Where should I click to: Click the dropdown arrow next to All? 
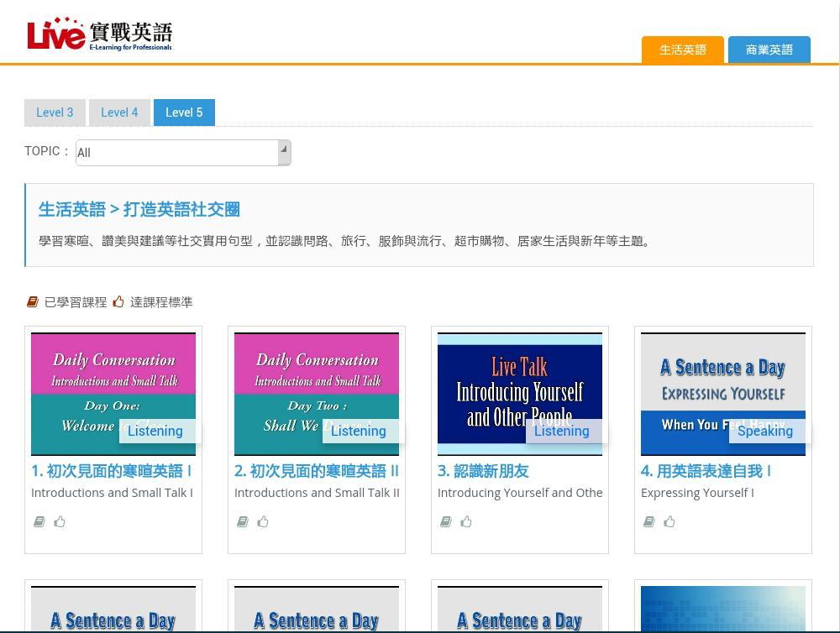[282, 152]
